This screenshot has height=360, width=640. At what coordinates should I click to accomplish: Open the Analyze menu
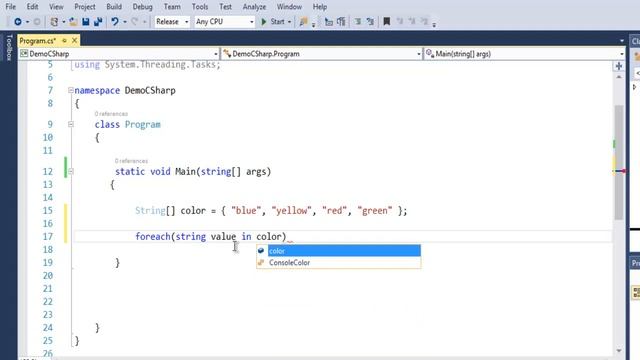click(254, 7)
